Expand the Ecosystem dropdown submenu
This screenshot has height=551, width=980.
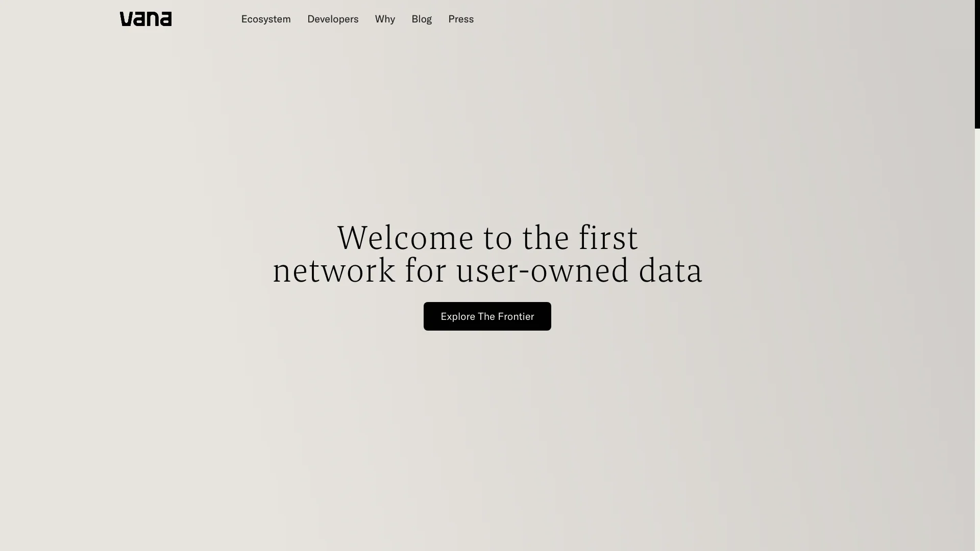(x=266, y=19)
